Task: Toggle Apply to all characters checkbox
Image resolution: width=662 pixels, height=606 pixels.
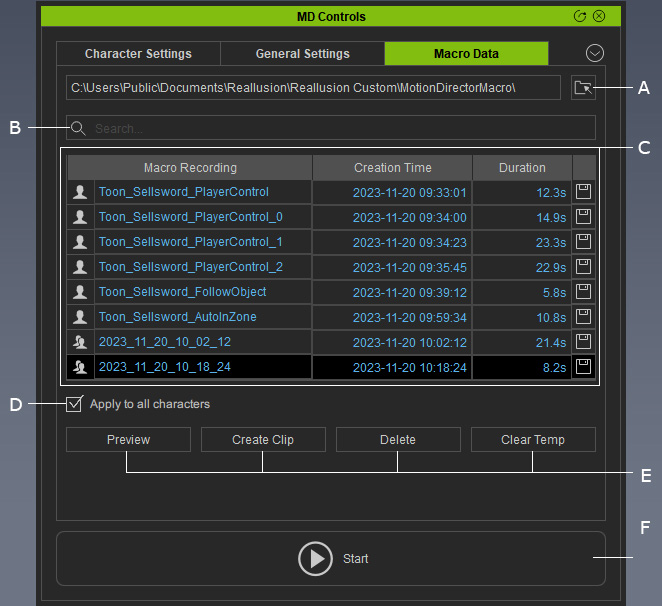Action: 74,405
